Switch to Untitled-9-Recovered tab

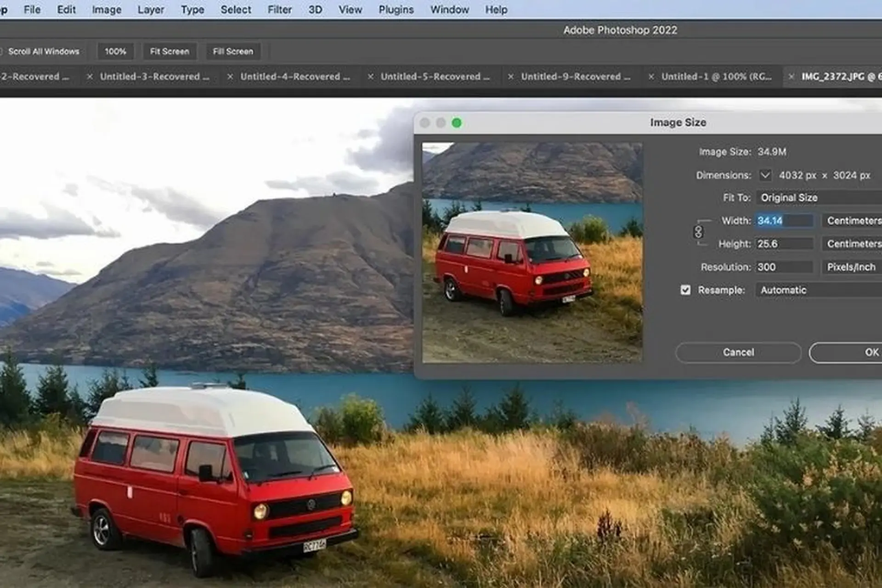[575, 77]
